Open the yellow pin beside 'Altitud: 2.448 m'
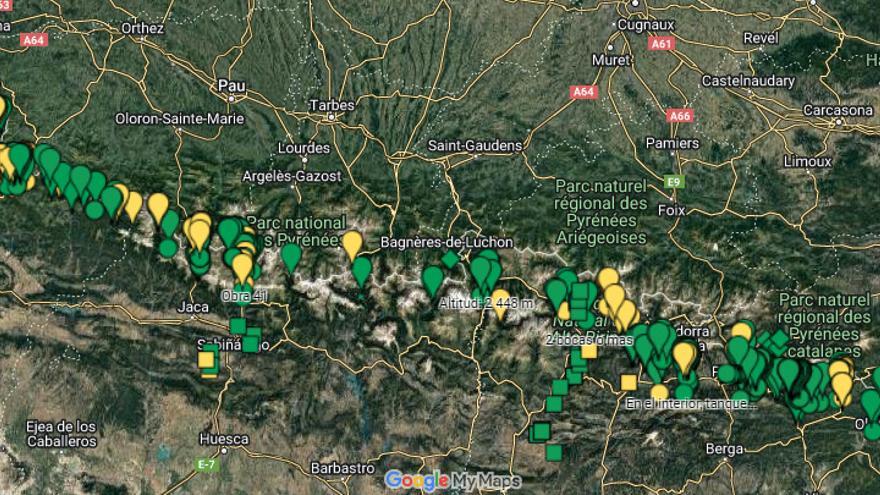 tap(501, 303)
